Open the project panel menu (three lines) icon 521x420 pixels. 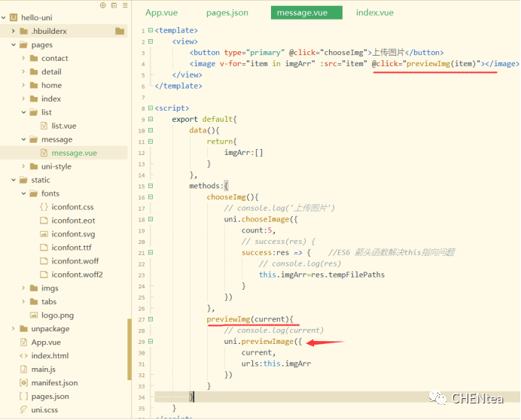123,5
